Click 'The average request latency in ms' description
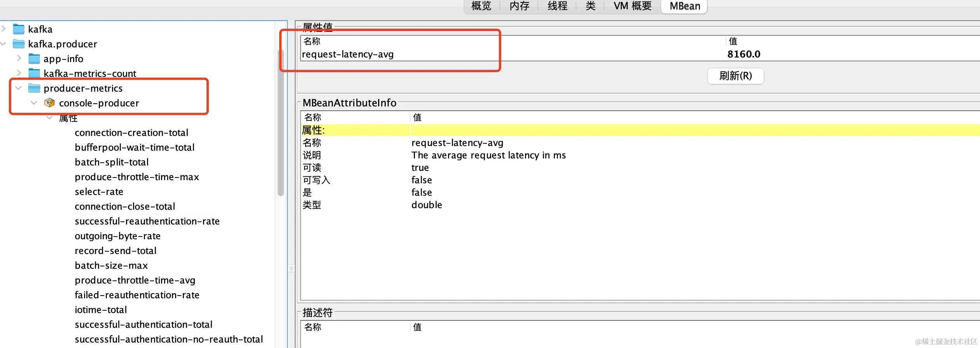The height and width of the screenshot is (348, 980). click(488, 155)
